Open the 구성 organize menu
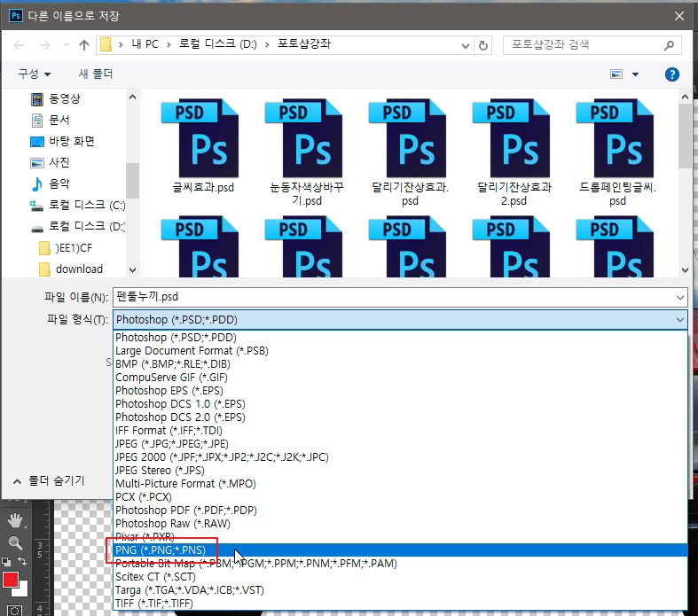Viewport: 698px width, 616px height. [35, 74]
